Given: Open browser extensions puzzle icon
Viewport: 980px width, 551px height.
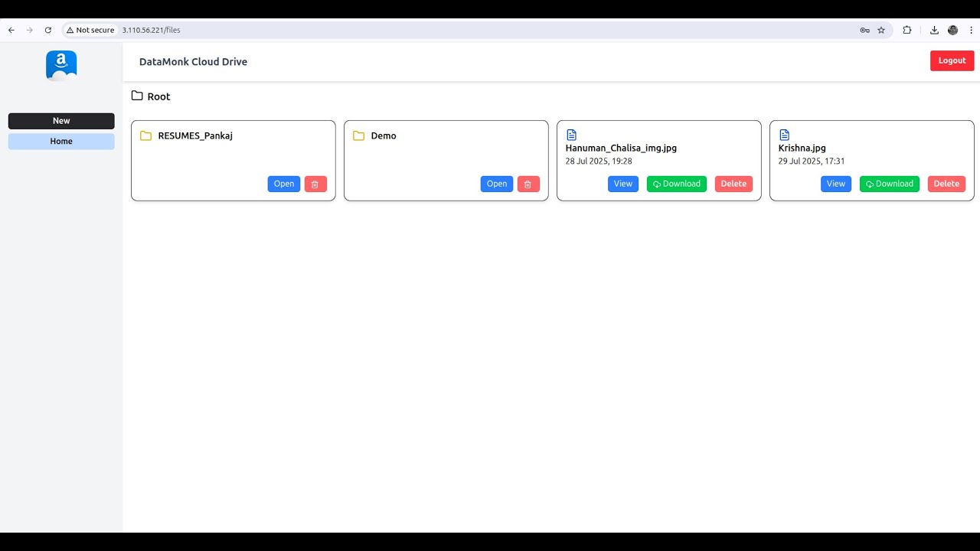Looking at the screenshot, I should pos(907,30).
